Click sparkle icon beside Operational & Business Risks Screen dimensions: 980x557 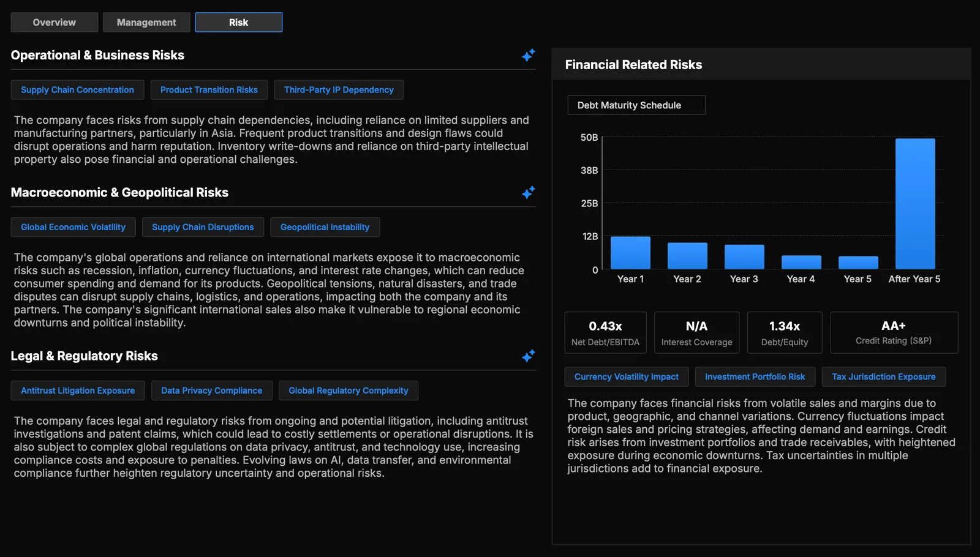pyautogui.click(x=529, y=55)
